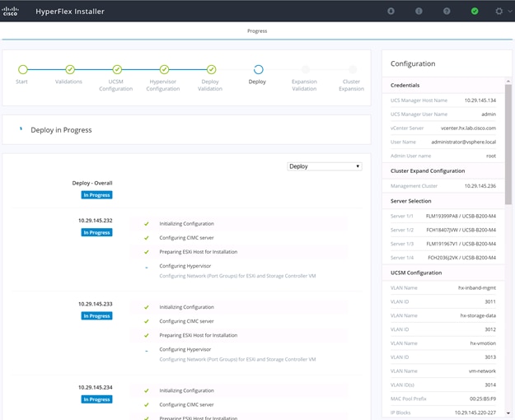Click checkmark beside Configuring CIMC server for 10.29.145.232
Viewport: 515px width, 420px height.
pyautogui.click(x=147, y=238)
